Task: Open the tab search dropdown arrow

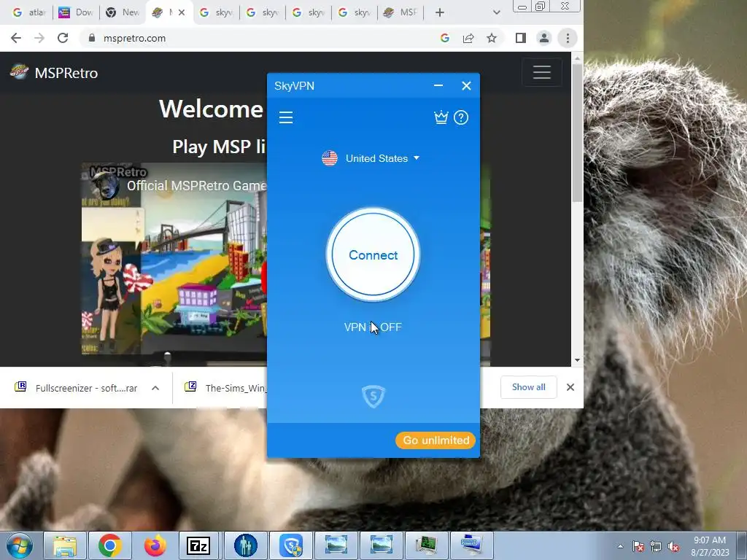Action: pos(496,13)
